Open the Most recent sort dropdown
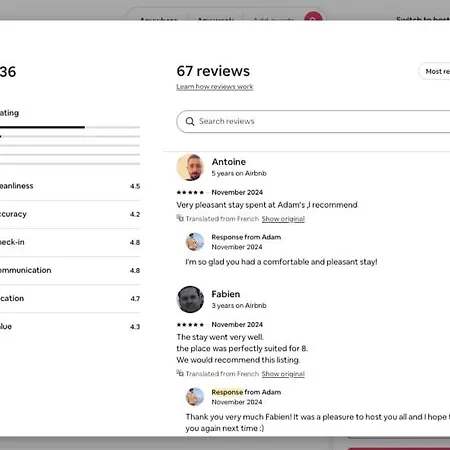The width and height of the screenshot is (450, 450). (435, 71)
